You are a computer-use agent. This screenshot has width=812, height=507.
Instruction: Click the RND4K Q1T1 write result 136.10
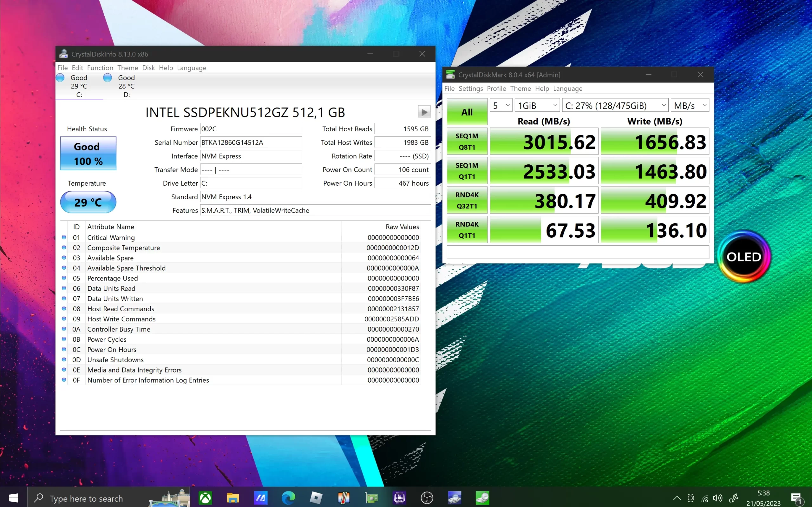click(655, 230)
